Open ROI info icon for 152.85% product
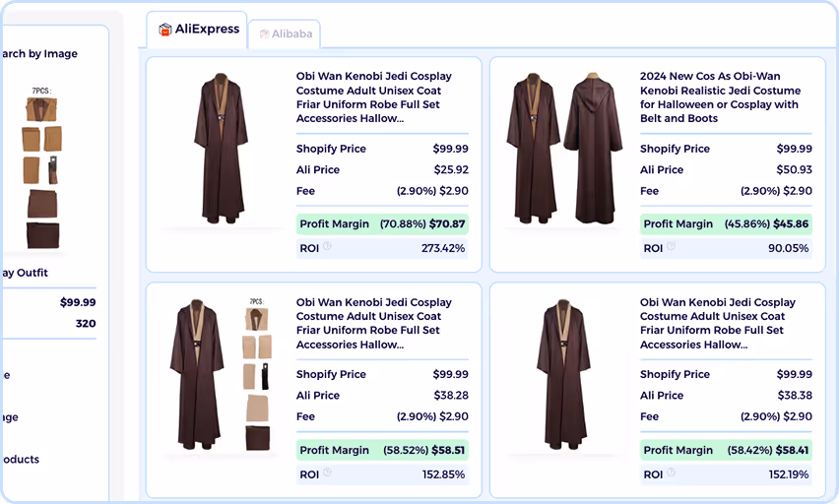This screenshot has height=504, width=839. point(327,472)
